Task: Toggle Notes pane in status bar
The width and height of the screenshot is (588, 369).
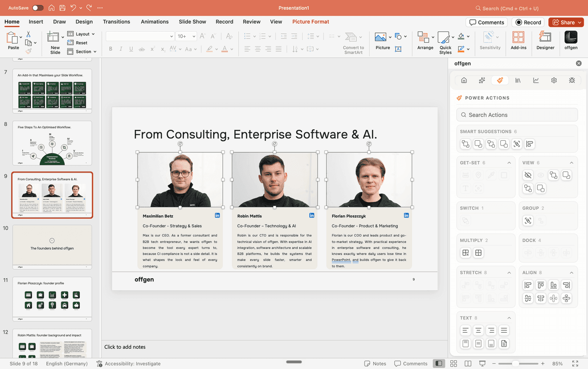Action: (x=375, y=364)
